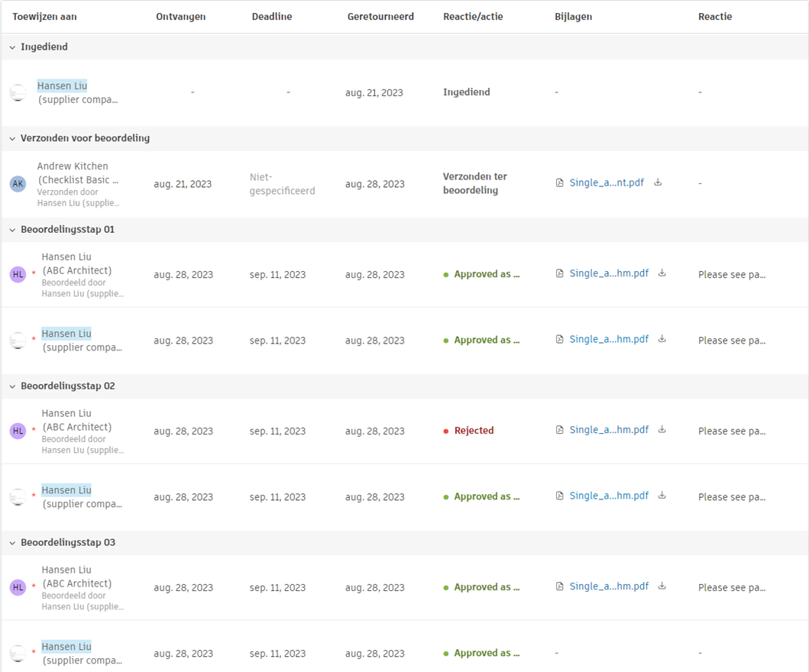Collapse the Beoordelingsstap 03 section

pos(12,543)
